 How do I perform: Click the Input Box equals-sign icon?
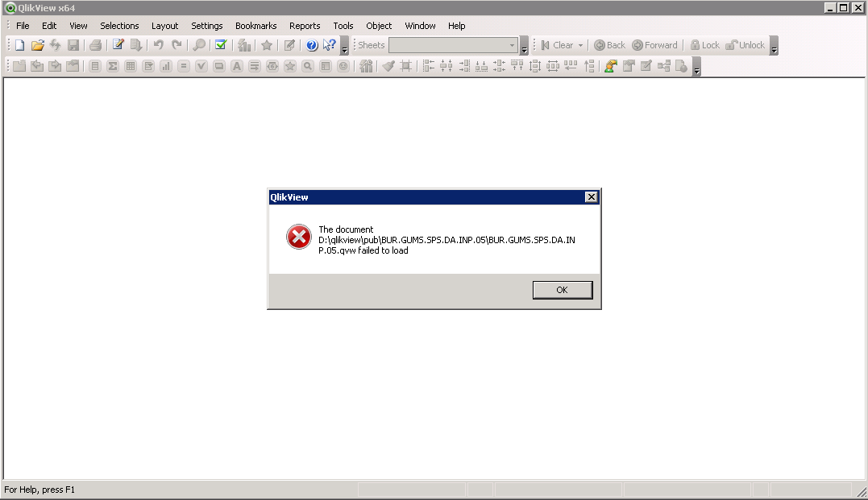(184, 66)
